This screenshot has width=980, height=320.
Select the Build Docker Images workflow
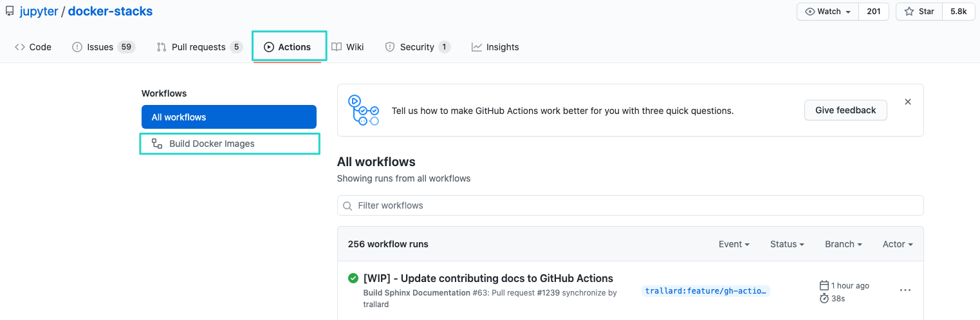click(230, 144)
